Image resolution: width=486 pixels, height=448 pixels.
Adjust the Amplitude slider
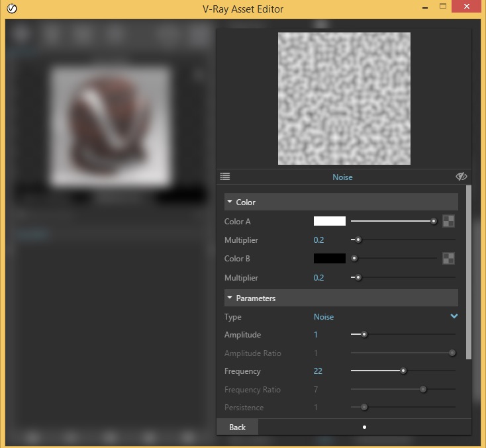tap(403, 335)
